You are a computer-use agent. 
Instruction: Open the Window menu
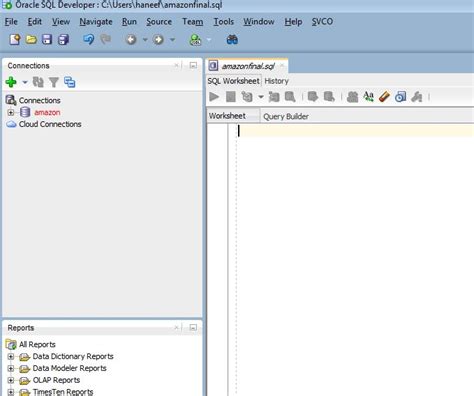click(x=259, y=22)
